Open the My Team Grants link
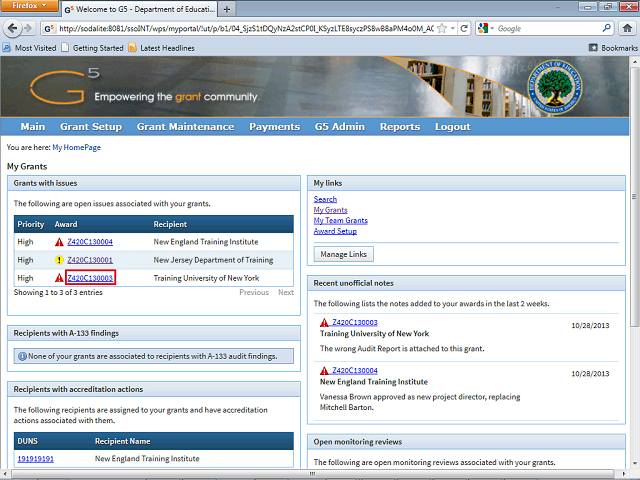 (340, 220)
